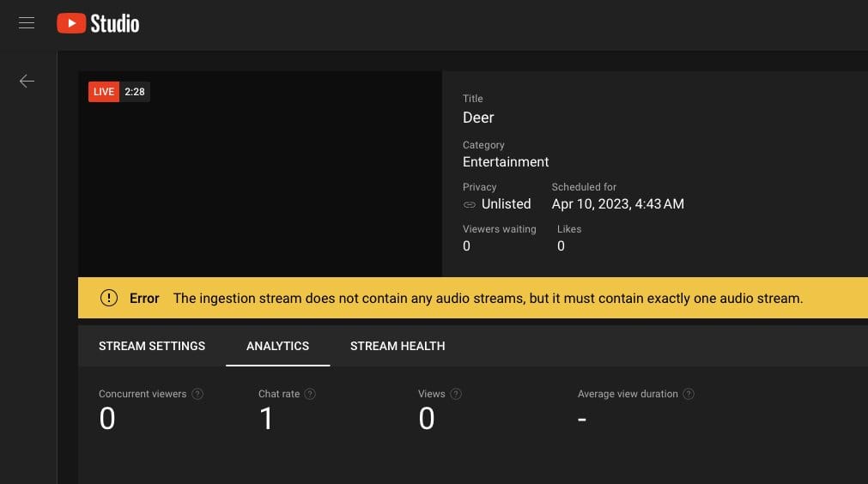Select the Analytics tab
The image size is (868, 484).
pos(277,346)
